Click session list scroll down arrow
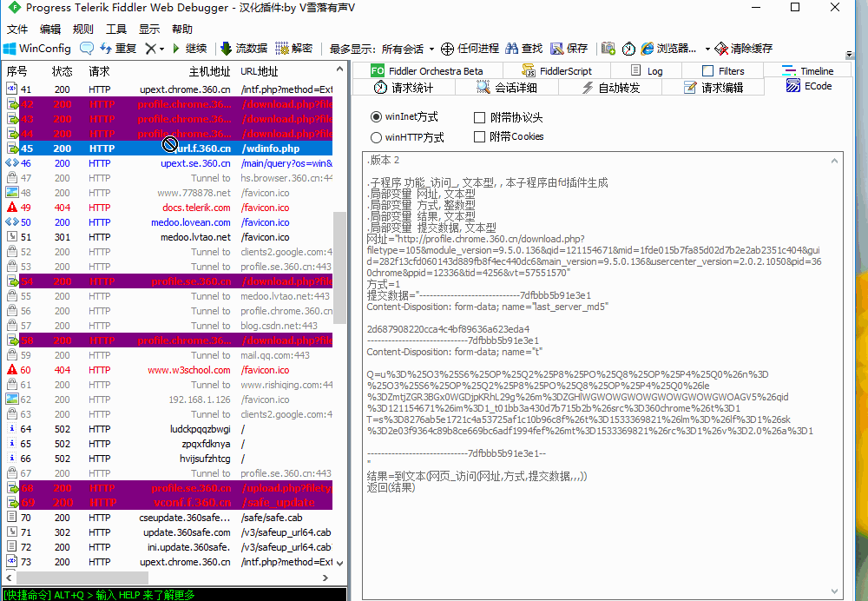The image size is (868, 601). pos(339,564)
